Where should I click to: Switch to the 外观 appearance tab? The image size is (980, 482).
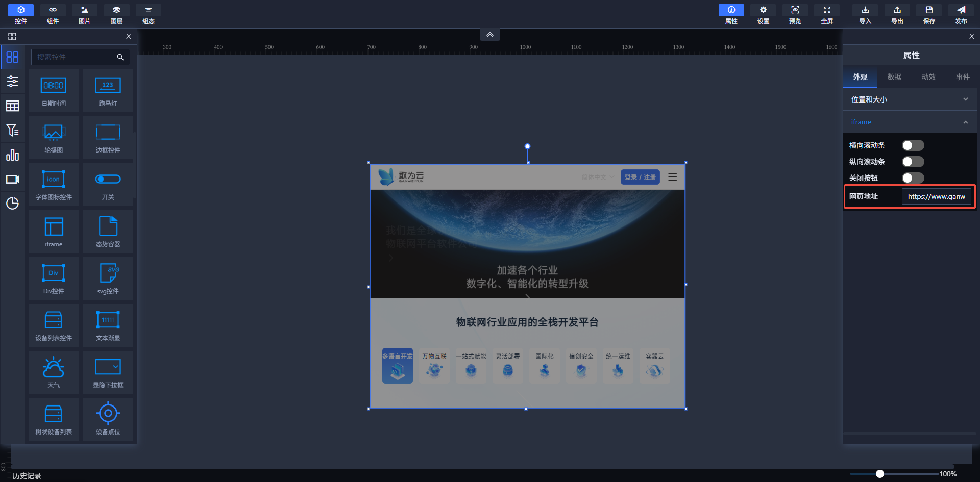[860, 77]
